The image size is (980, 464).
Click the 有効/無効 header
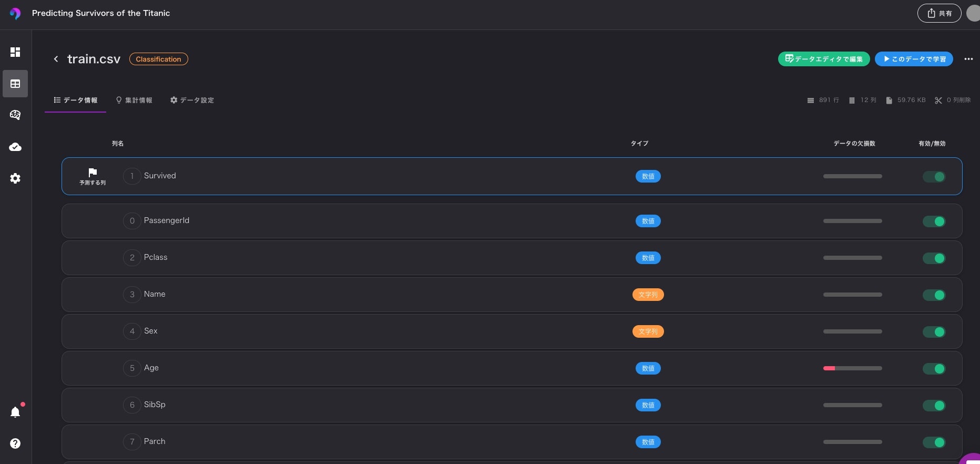pos(932,144)
